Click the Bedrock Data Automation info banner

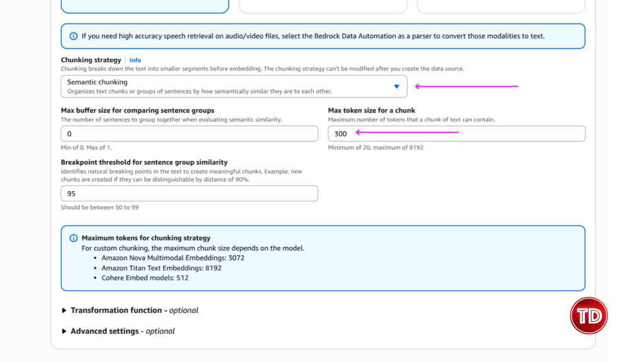pos(322,36)
